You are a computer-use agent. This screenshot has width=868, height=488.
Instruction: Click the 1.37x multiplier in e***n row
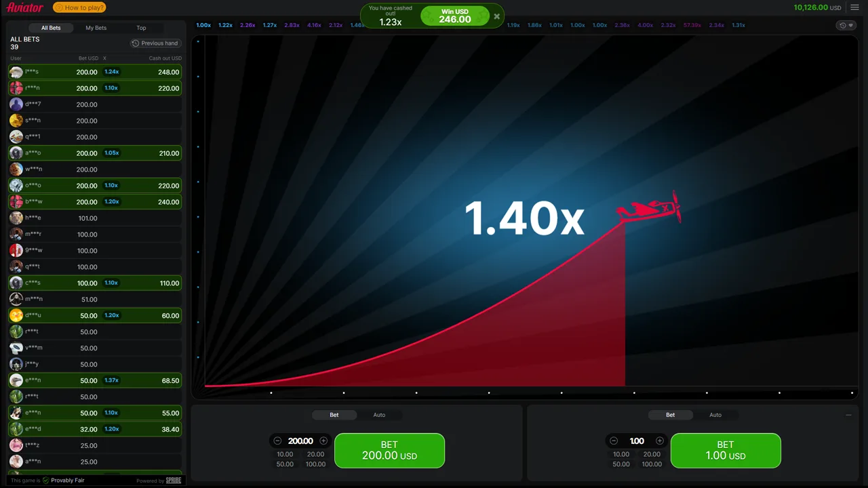(112, 380)
